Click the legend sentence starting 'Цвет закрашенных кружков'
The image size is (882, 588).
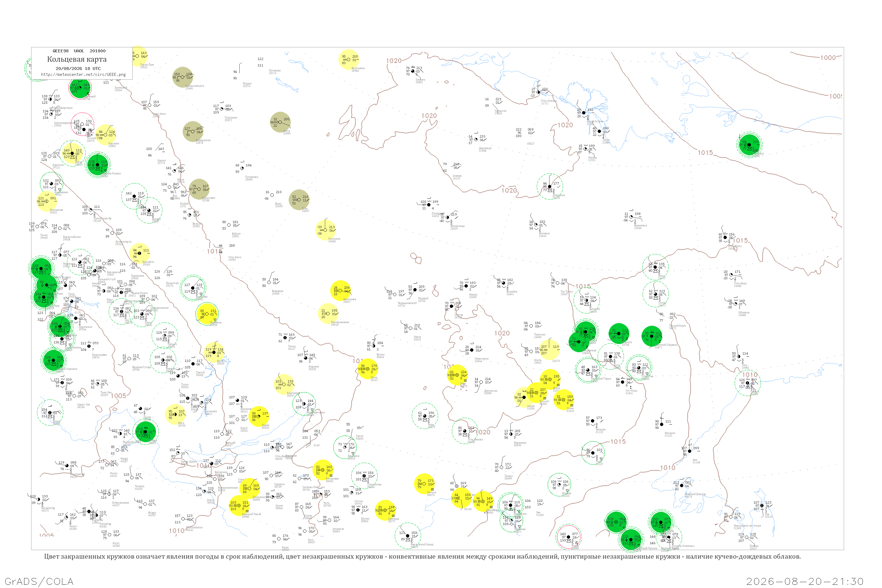pyautogui.click(x=422, y=557)
